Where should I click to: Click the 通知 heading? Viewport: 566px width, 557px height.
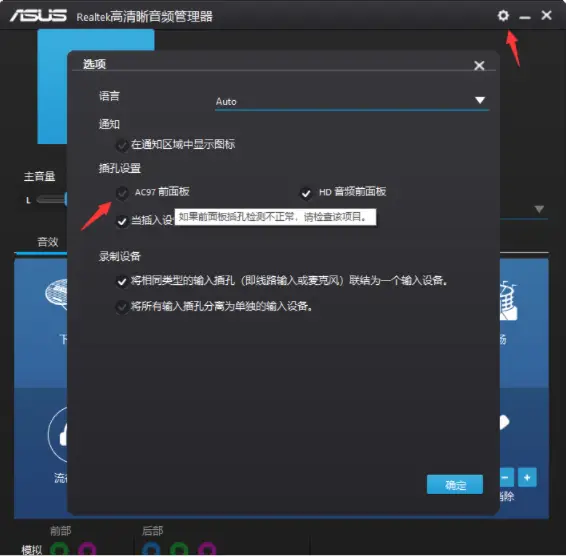coord(109,124)
